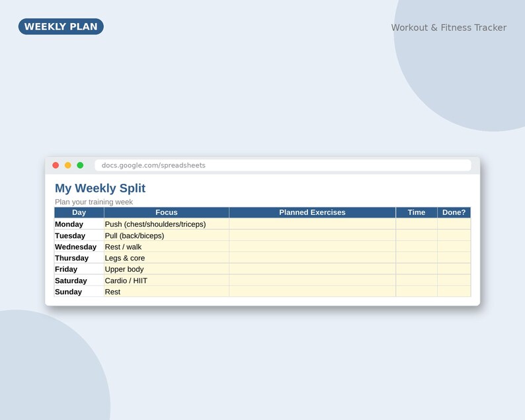Image resolution: width=525 pixels, height=420 pixels.
Task: Click the WEEKLY PLAN badge
Action: 61,26
